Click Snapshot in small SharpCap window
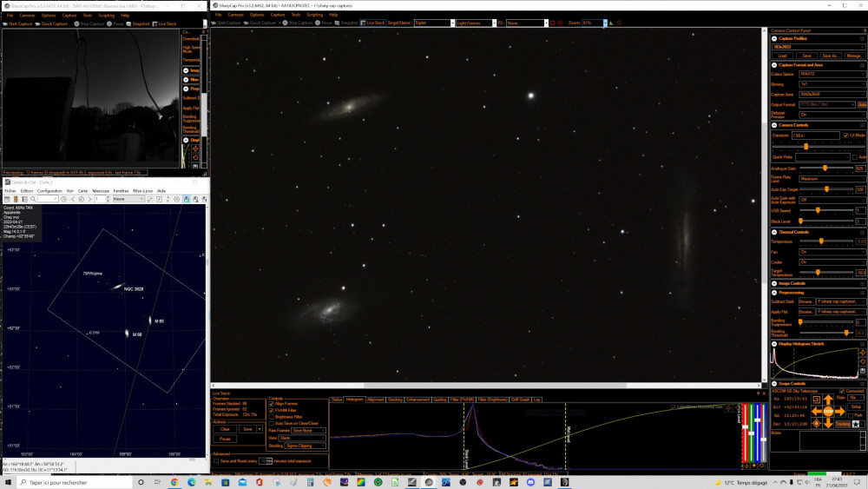 coord(138,23)
